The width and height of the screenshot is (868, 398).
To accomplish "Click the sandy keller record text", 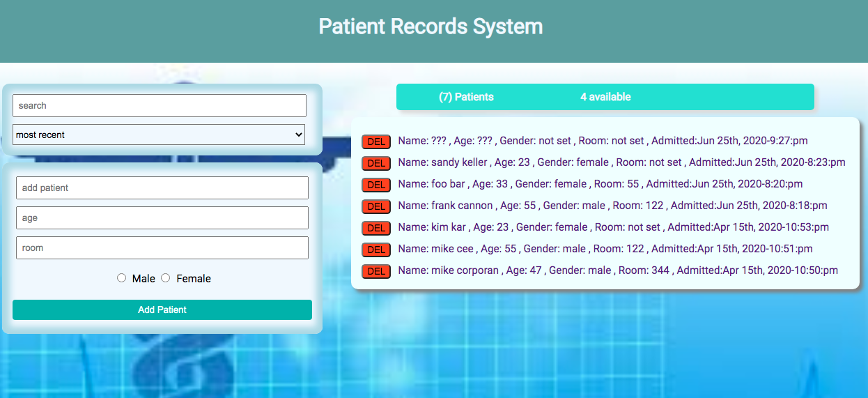I will click(621, 162).
